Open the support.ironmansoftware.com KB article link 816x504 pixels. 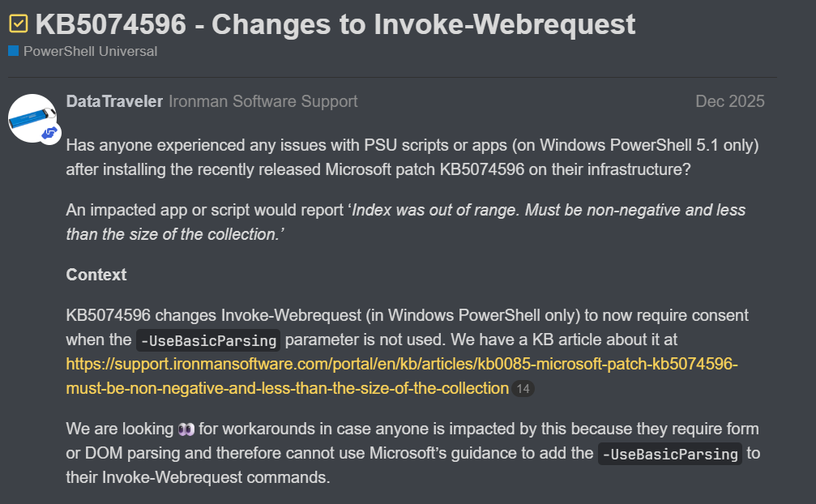click(x=401, y=364)
